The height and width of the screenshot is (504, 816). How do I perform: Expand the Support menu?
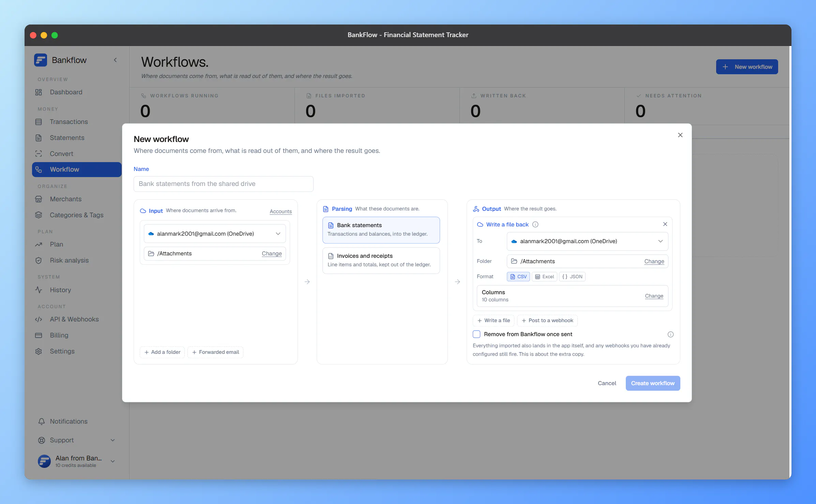click(112, 440)
